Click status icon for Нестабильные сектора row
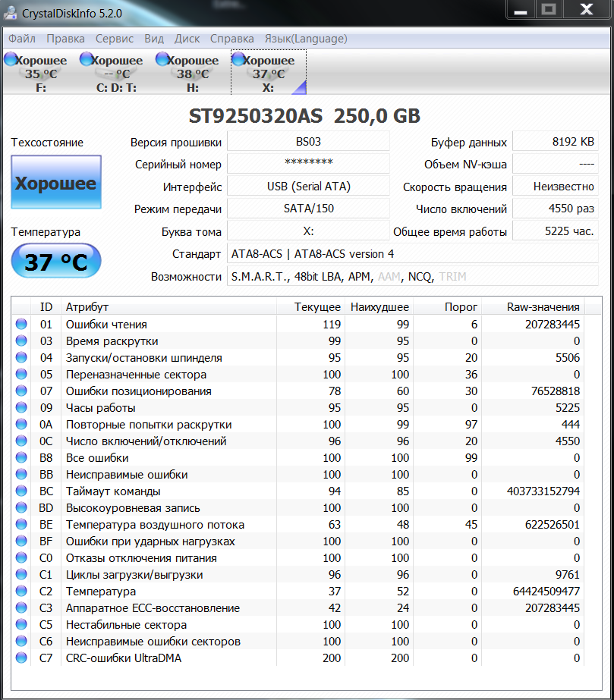 point(21,624)
